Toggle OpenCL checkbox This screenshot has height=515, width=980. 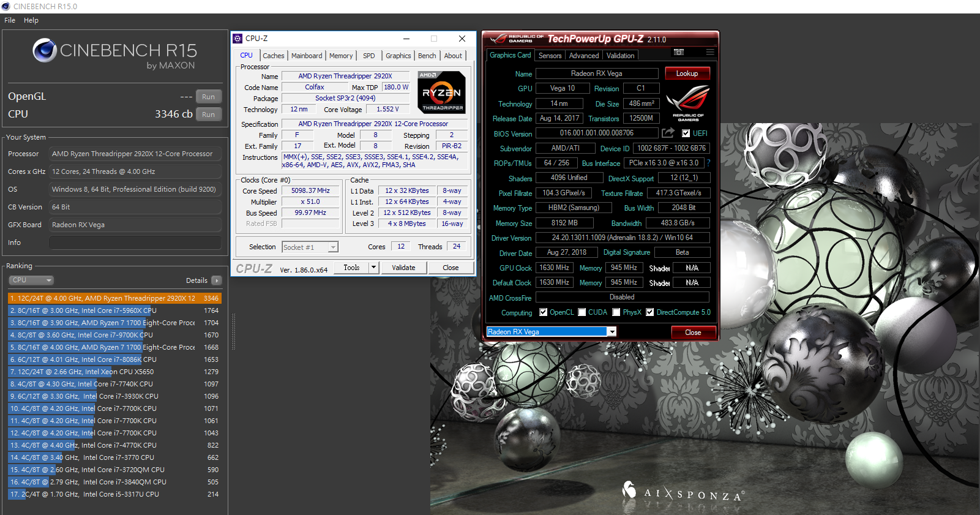[x=543, y=312]
